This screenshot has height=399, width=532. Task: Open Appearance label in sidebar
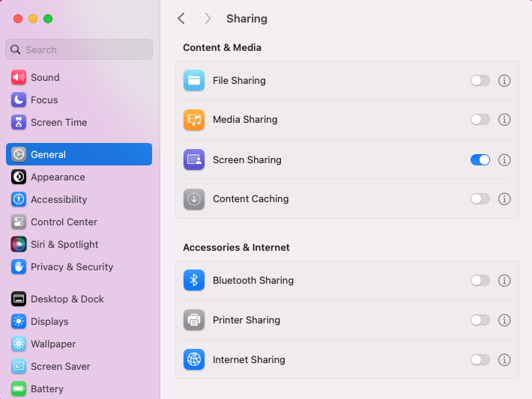click(x=58, y=177)
